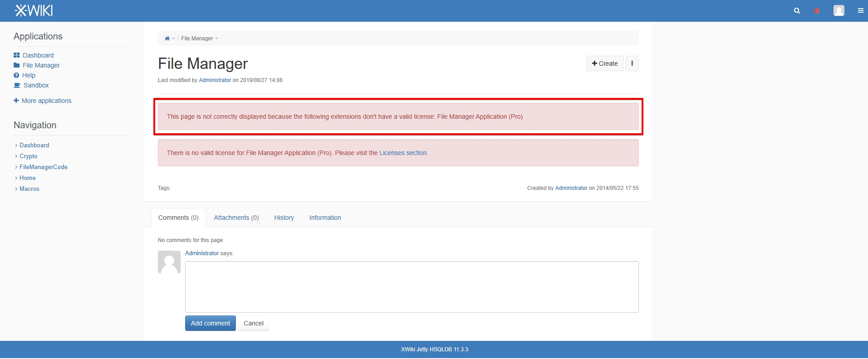Open the hamburger drawer menu

(x=860, y=11)
